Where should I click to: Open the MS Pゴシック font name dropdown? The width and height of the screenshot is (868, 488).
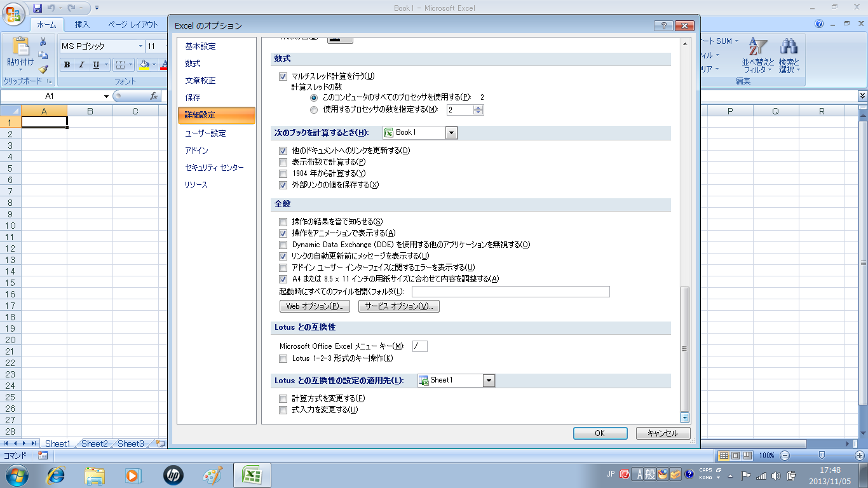[140, 46]
